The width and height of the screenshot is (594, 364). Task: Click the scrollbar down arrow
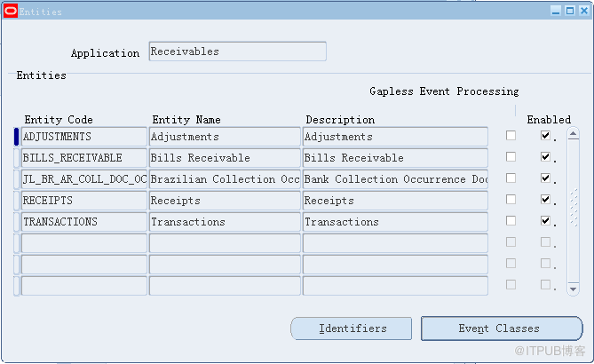[x=573, y=289]
